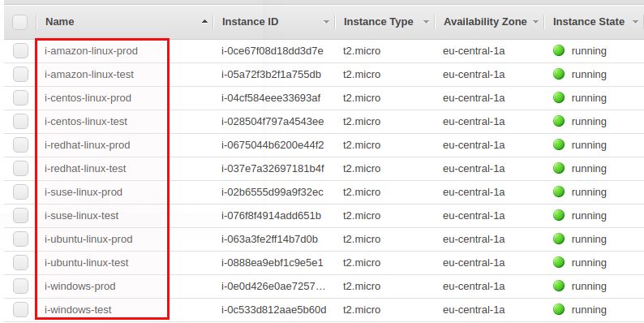The width and height of the screenshot is (644, 323).
Task: Tick the select-all checkbox in the header
Action: 20,22
